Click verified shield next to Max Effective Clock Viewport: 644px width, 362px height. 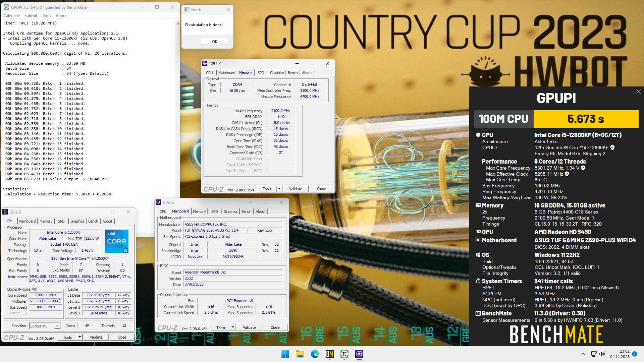(567, 174)
